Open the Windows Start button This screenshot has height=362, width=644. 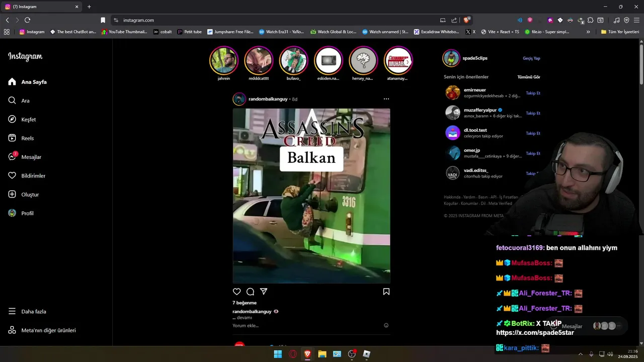[278, 354]
